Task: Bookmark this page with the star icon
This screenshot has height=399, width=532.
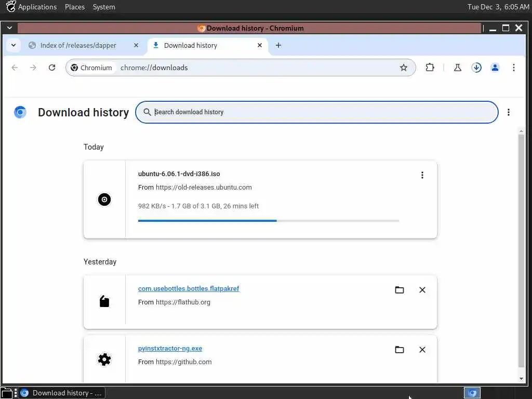Action: tap(403, 68)
